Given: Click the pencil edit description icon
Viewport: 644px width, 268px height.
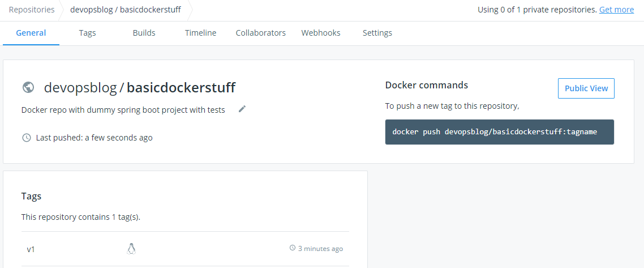Looking at the screenshot, I should (242, 109).
